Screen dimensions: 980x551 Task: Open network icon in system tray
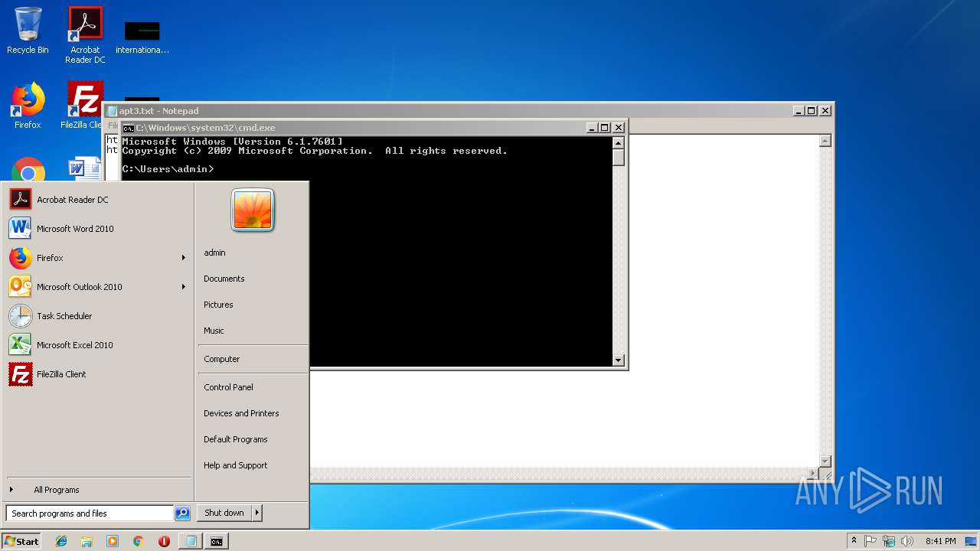click(x=889, y=541)
